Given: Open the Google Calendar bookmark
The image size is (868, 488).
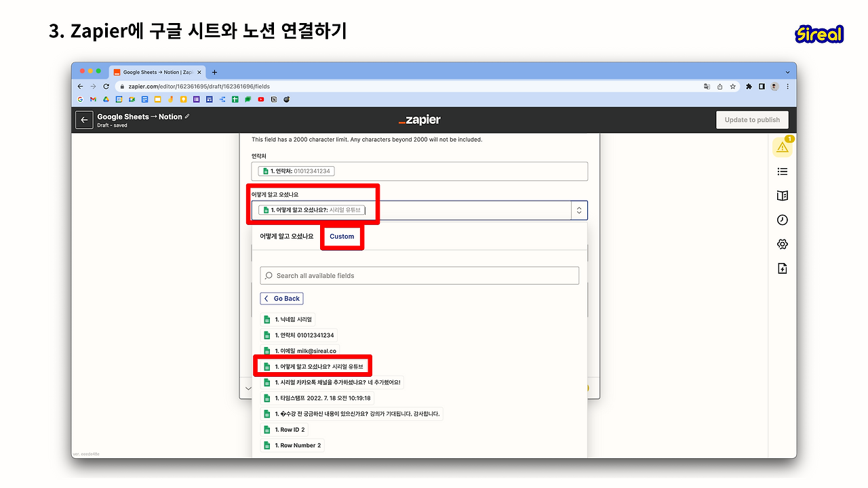Looking at the screenshot, I should (119, 100).
